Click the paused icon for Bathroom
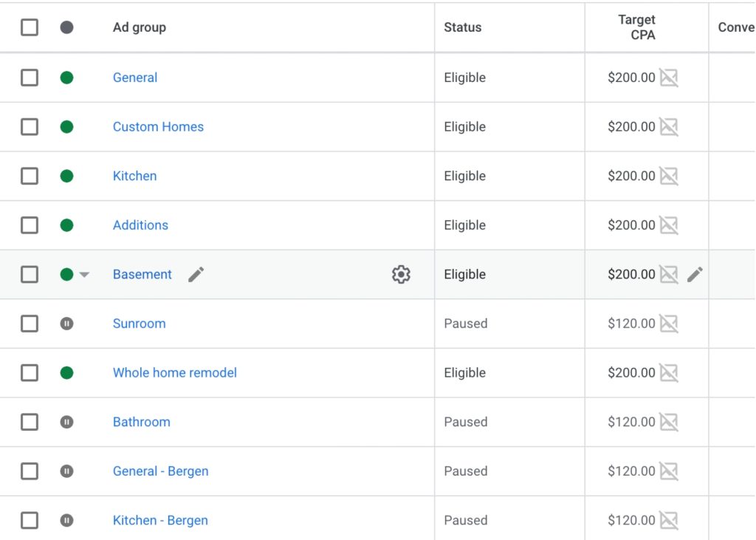Viewport: 756px width, 540px height. click(66, 422)
